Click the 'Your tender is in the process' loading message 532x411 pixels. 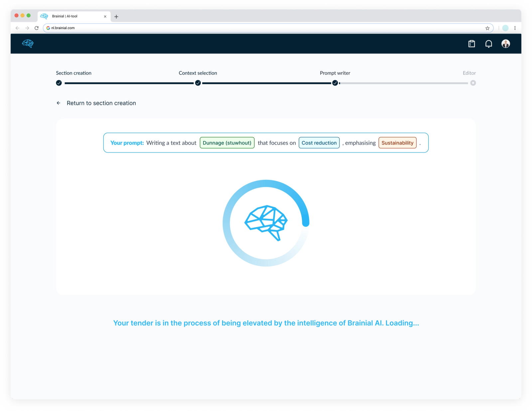click(x=266, y=323)
